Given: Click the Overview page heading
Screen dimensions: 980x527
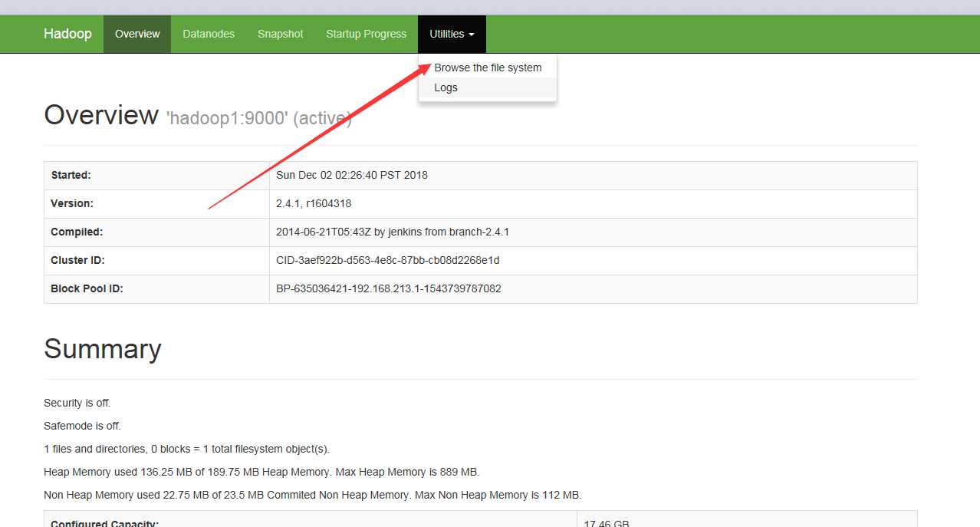Looking at the screenshot, I should point(101,115).
